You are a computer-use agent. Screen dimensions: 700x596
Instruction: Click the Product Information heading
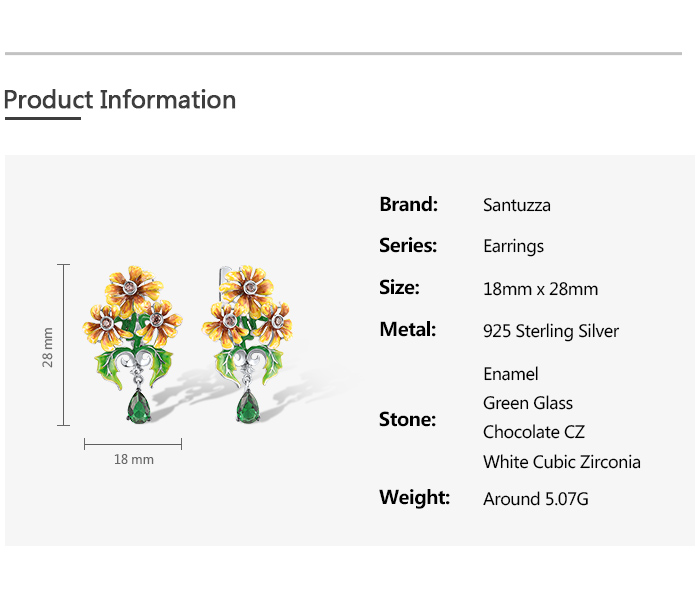(120, 100)
